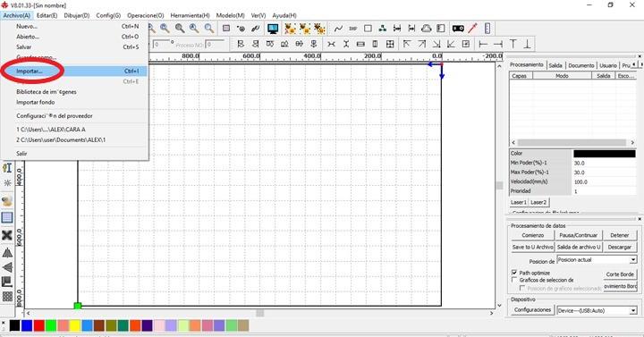Viewport: 644px width, 337px height.
Task: Move object to bottom-left corner arrow icon
Action: pyautogui.click(x=451, y=44)
